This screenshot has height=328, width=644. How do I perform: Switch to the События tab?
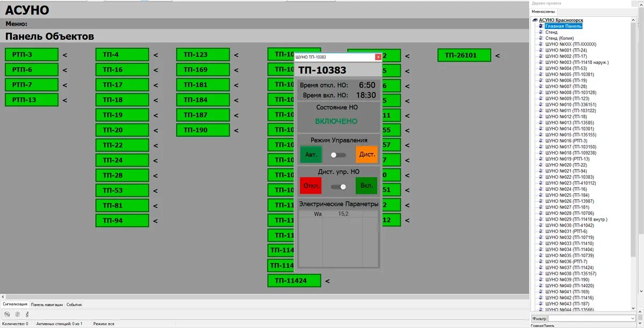point(74,304)
